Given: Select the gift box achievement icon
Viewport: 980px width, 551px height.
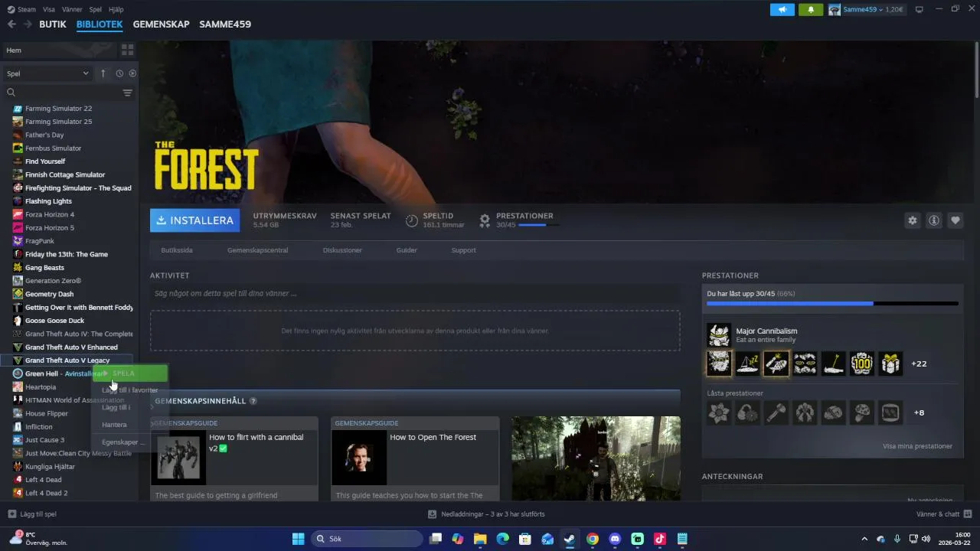Looking at the screenshot, I should 890,364.
